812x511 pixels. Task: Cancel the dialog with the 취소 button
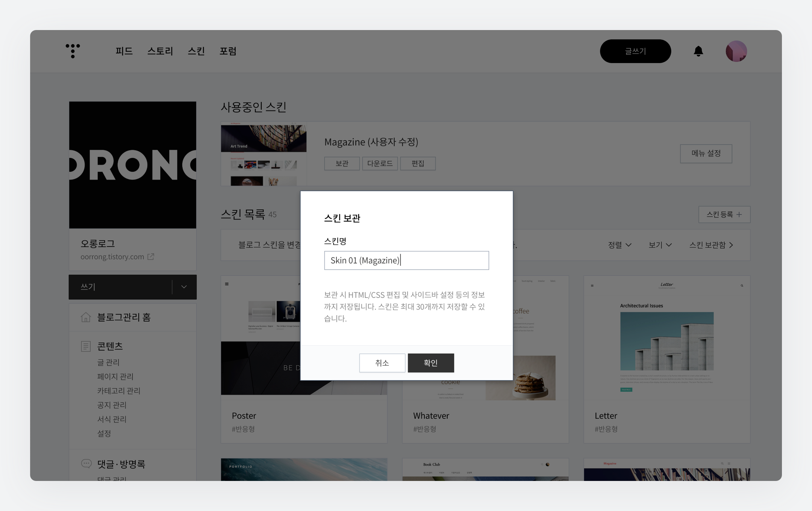(382, 363)
